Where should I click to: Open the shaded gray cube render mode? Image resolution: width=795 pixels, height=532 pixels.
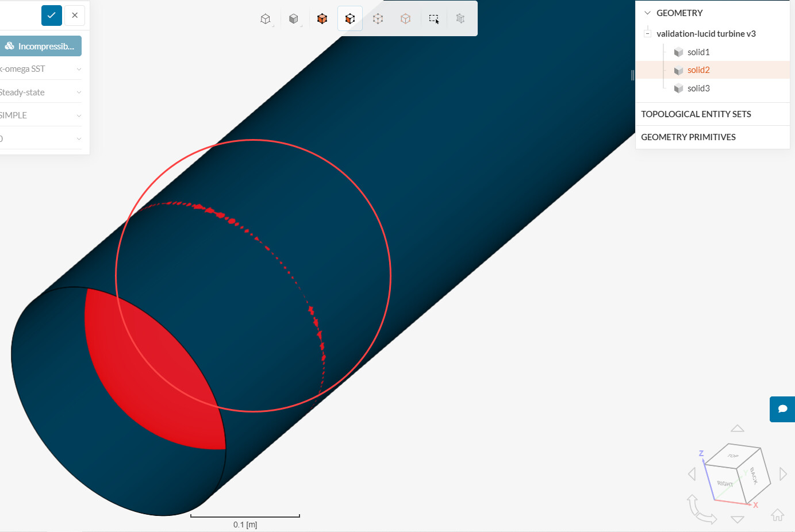294,19
